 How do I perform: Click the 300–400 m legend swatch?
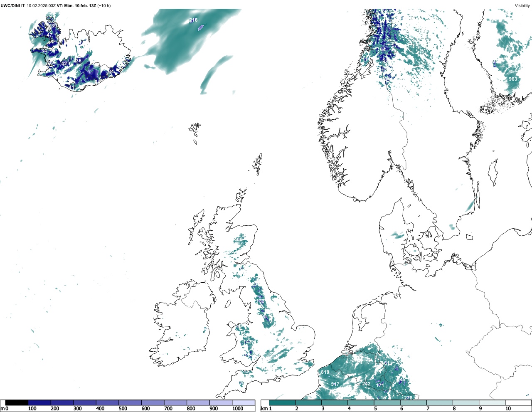85,402
